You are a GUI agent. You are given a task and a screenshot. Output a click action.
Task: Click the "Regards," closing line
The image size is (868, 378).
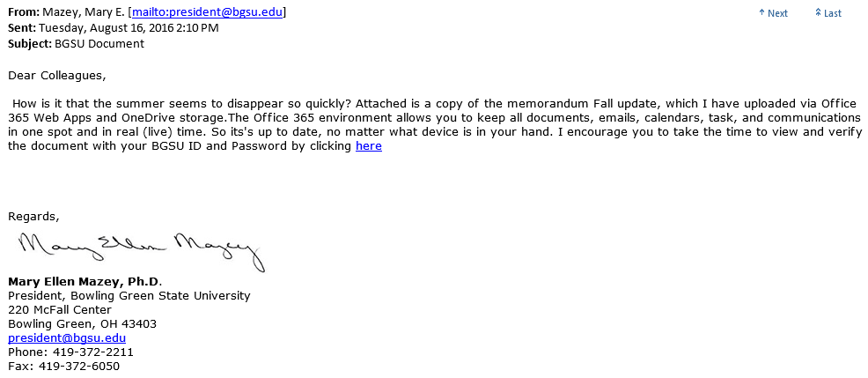tap(34, 216)
